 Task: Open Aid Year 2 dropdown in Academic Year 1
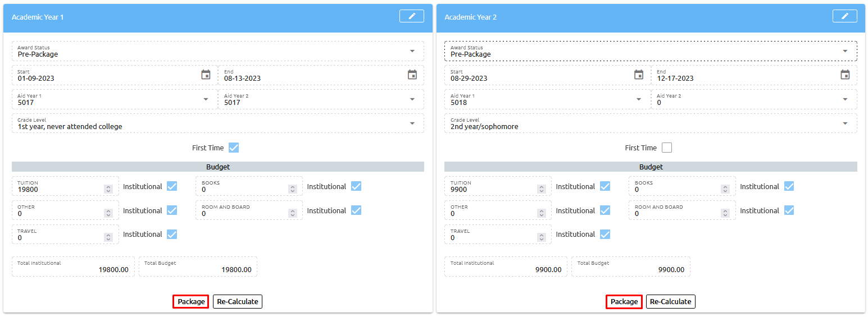point(412,99)
